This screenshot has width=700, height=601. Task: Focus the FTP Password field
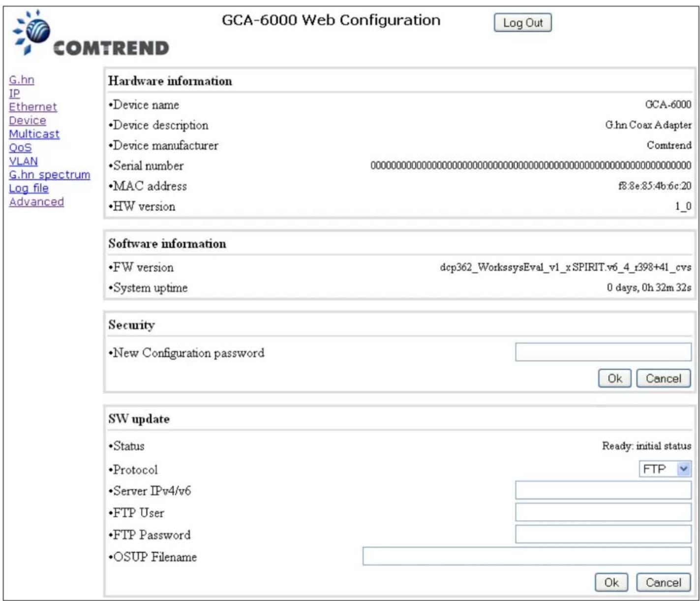coord(603,534)
